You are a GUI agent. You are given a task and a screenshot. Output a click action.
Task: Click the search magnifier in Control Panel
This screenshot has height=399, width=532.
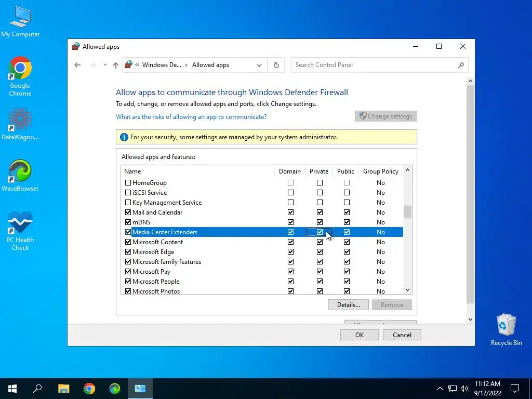[461, 65]
